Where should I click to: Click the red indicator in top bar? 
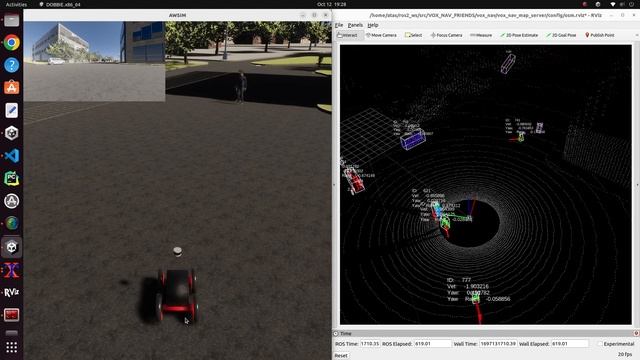585,4
